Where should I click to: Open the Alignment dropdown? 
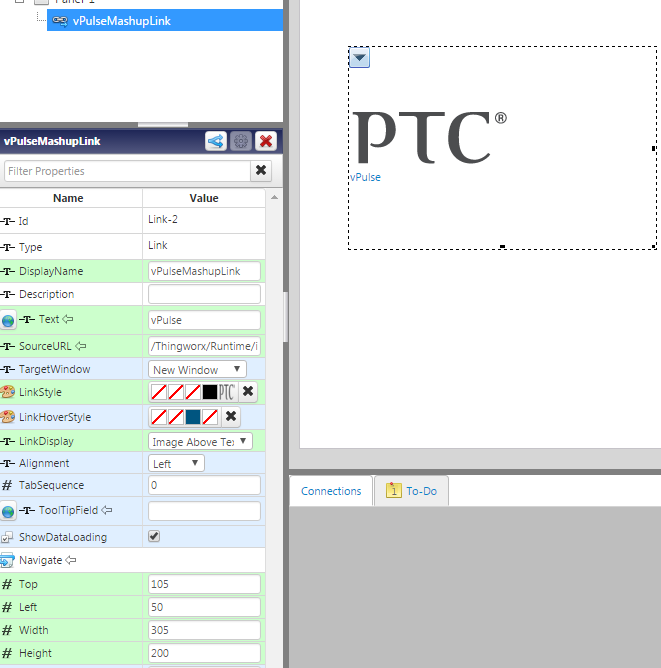[x=176, y=464]
